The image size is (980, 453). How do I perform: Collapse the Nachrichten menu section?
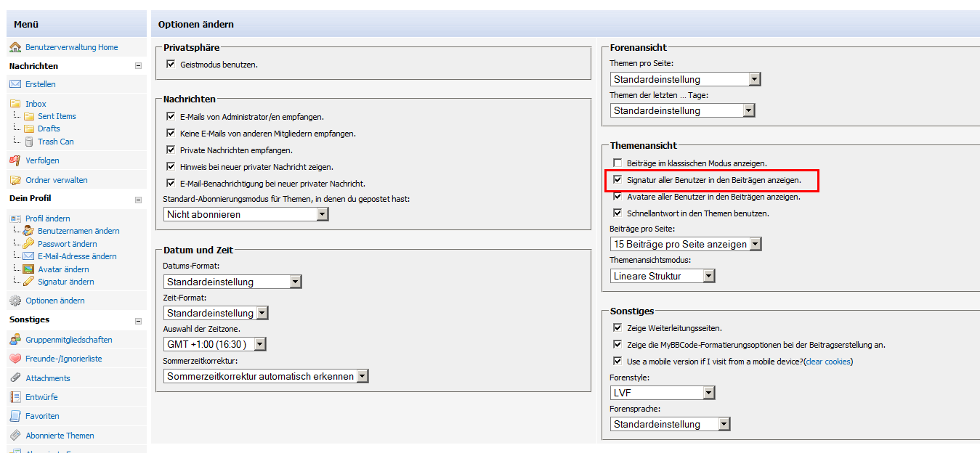click(138, 66)
